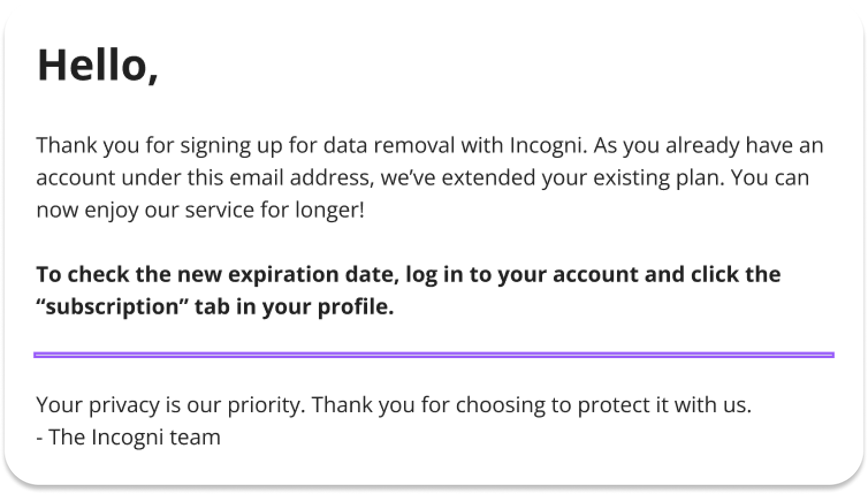Click the purple horizontal divider line
This screenshot has width=868, height=494.
pyautogui.click(x=434, y=355)
